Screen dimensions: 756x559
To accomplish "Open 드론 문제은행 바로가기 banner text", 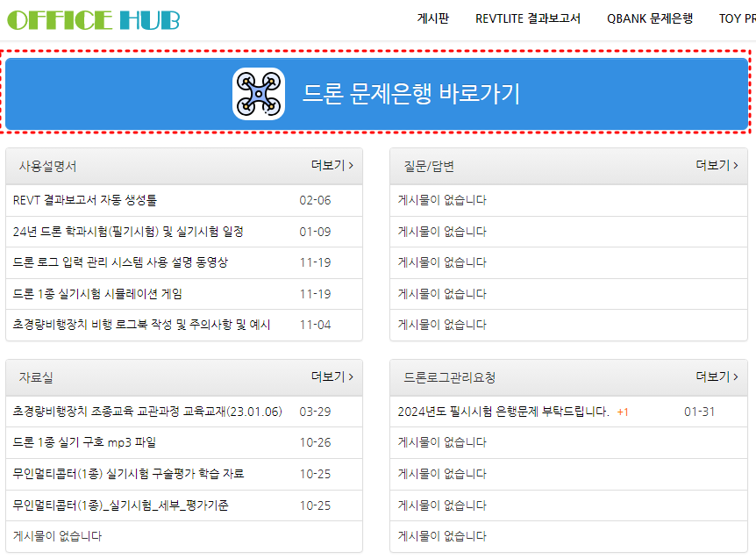I will [410, 94].
